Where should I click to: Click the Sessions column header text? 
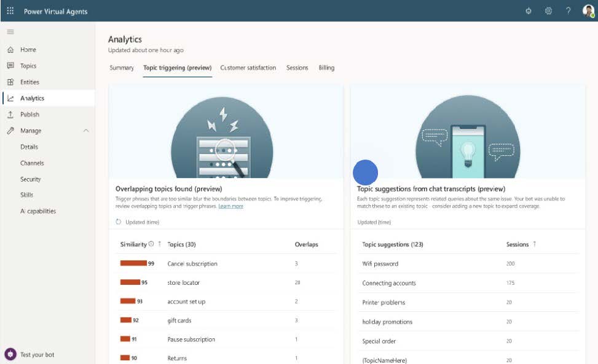point(517,244)
